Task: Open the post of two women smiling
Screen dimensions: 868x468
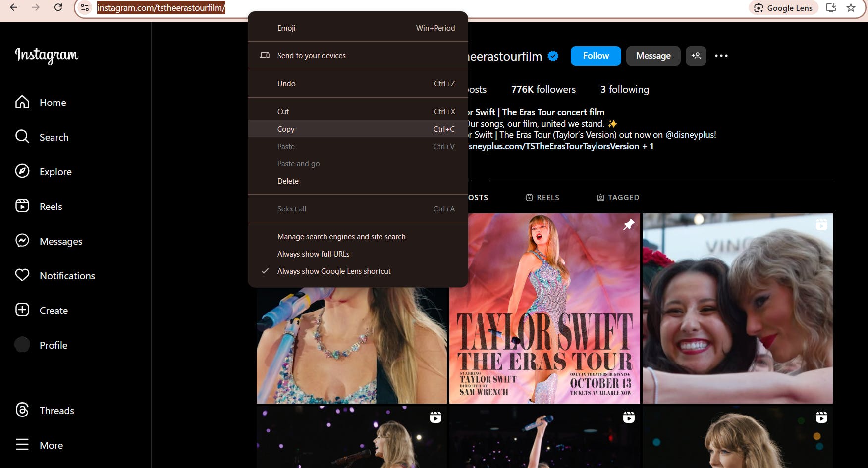Action: (x=737, y=308)
